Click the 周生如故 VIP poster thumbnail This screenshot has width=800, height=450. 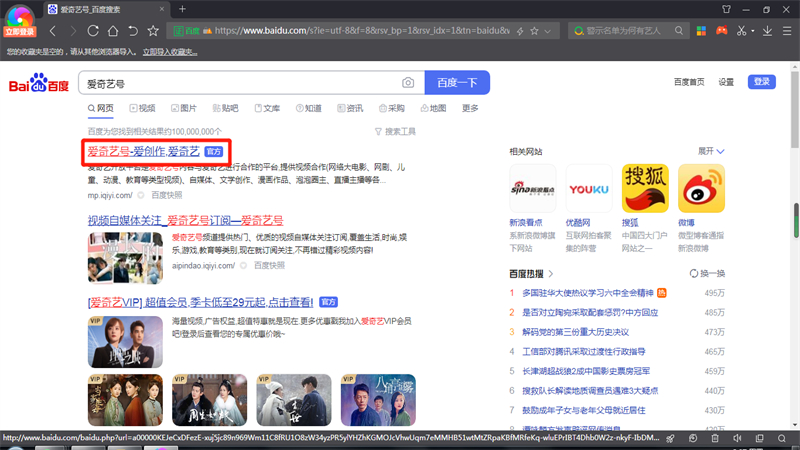pyautogui.click(x=209, y=400)
